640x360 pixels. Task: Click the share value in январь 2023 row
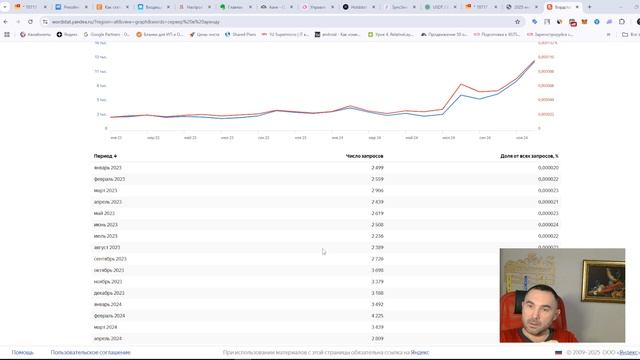click(548, 168)
